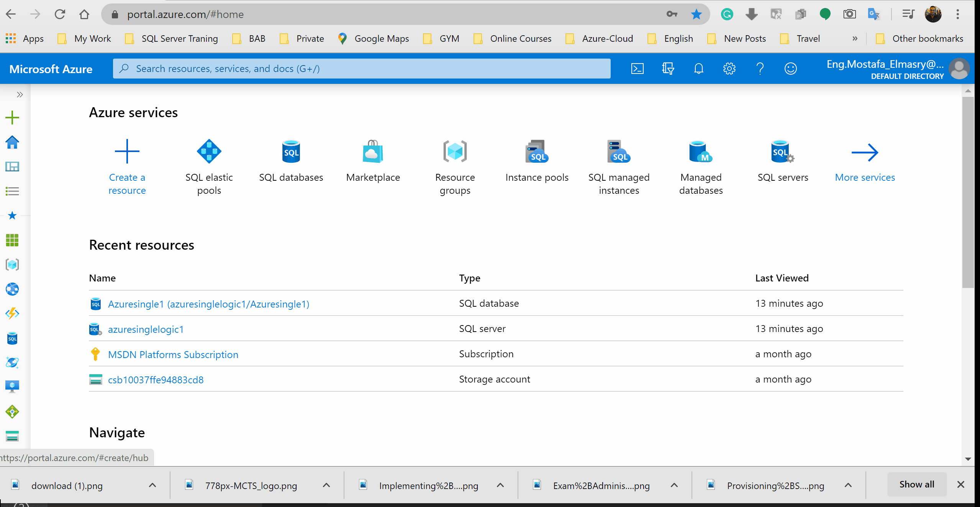Click the Directory and subscription filter icon

pyautogui.click(x=668, y=69)
